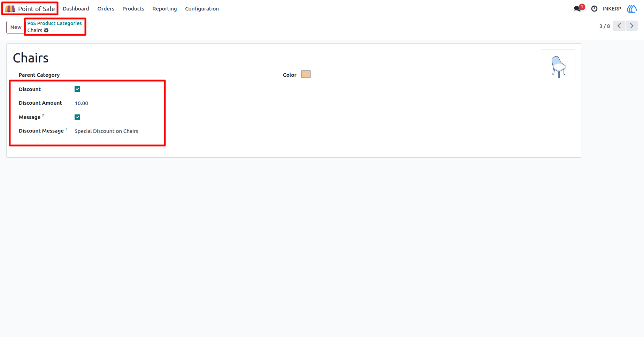Uncheck the Discount checkbox
The image size is (644, 337).
tap(77, 89)
